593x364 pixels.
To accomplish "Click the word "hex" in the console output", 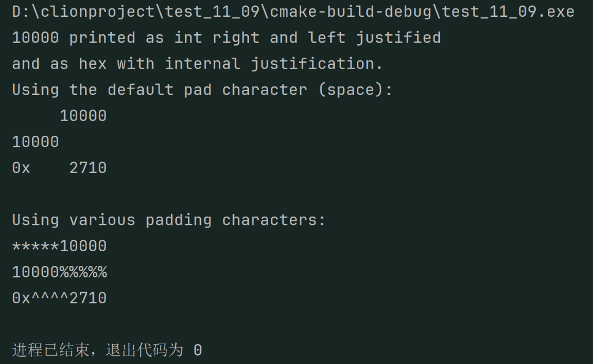I will point(92,64).
